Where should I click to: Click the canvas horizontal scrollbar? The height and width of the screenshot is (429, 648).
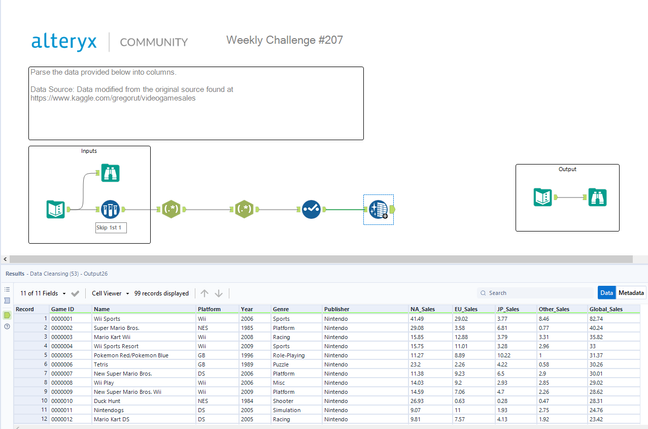(x=321, y=259)
